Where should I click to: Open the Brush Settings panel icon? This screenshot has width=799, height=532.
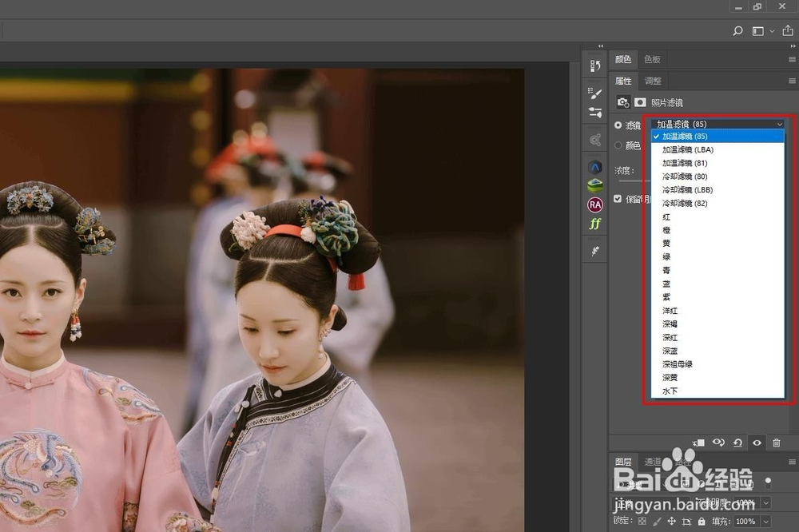594,112
